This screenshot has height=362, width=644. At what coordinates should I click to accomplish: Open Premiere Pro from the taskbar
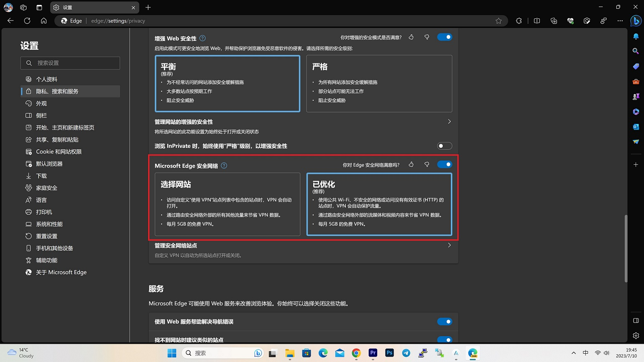[373, 353]
